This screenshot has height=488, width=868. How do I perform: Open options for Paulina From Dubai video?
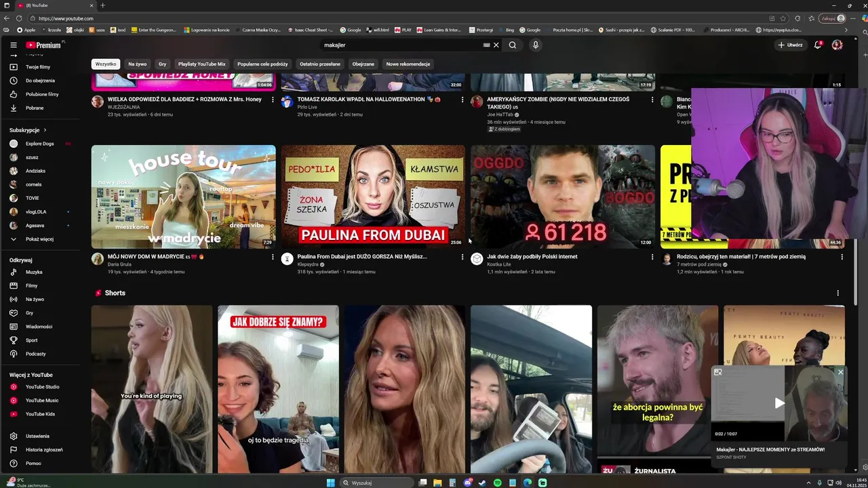click(x=462, y=257)
